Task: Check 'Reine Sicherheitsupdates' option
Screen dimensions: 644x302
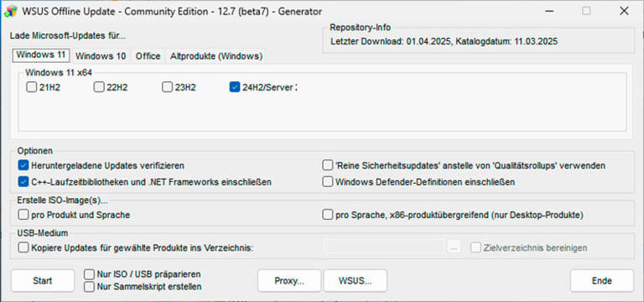Action: [x=327, y=165]
